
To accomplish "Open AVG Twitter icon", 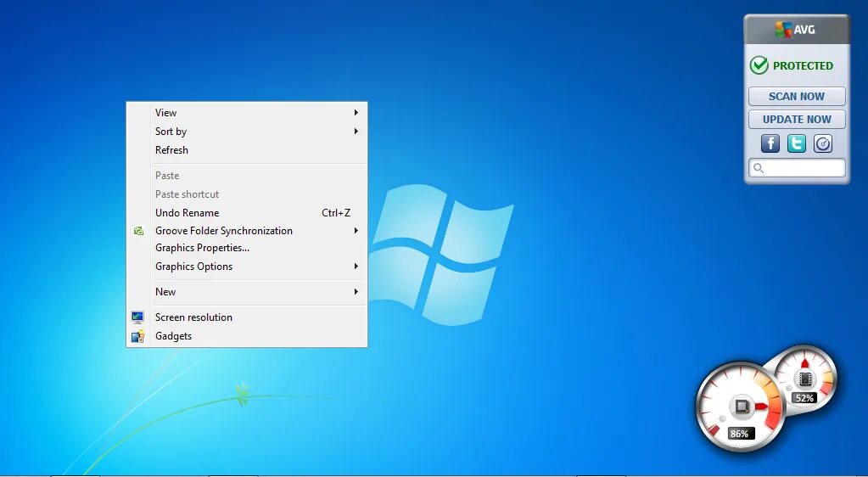I will (x=797, y=143).
